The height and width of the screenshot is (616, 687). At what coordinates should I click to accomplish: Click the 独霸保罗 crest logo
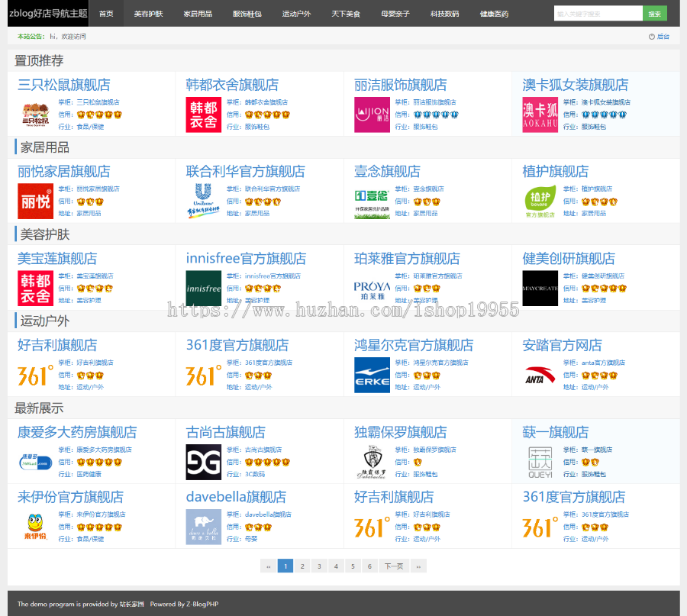[x=372, y=463]
